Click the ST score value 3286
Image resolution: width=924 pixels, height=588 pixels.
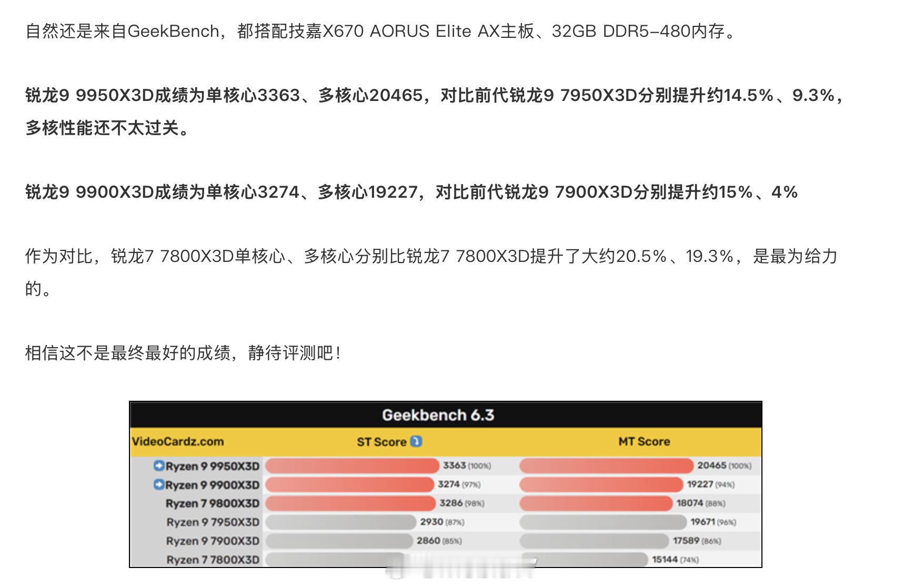tap(451, 503)
